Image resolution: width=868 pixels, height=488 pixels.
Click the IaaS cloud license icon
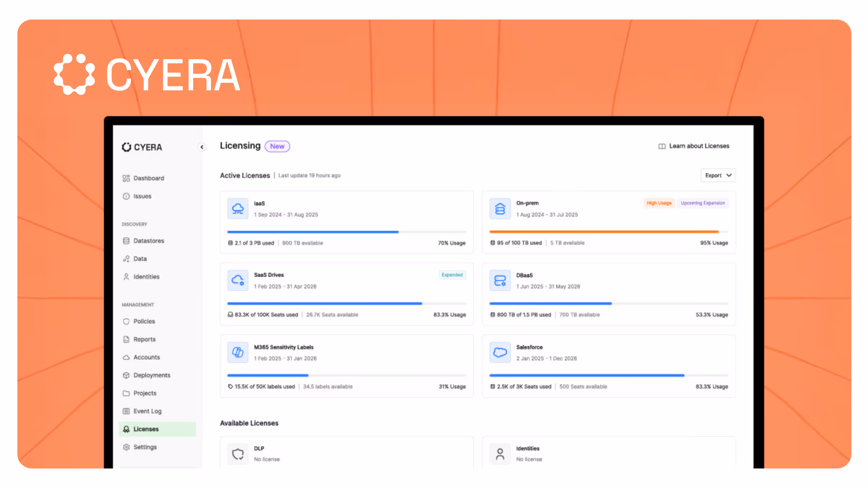[x=238, y=209]
